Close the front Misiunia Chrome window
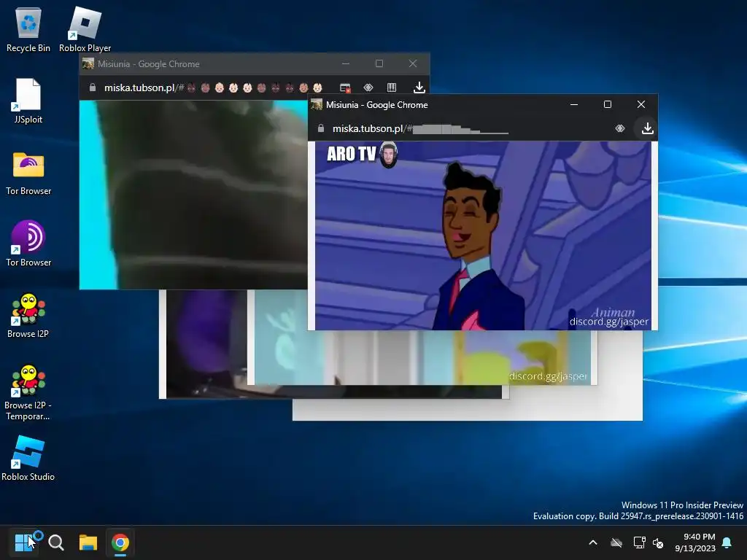Image resolution: width=747 pixels, height=560 pixels. coord(641,104)
